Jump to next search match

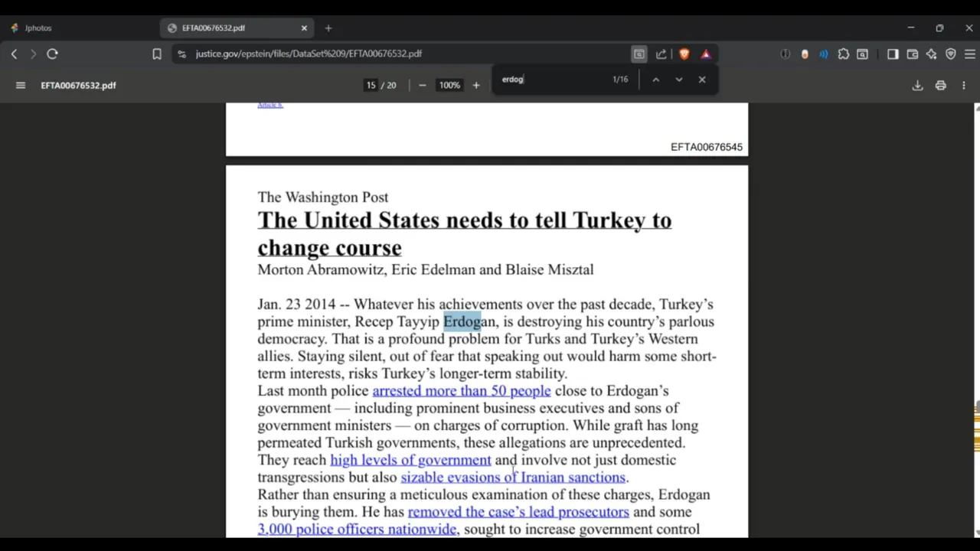tap(678, 79)
